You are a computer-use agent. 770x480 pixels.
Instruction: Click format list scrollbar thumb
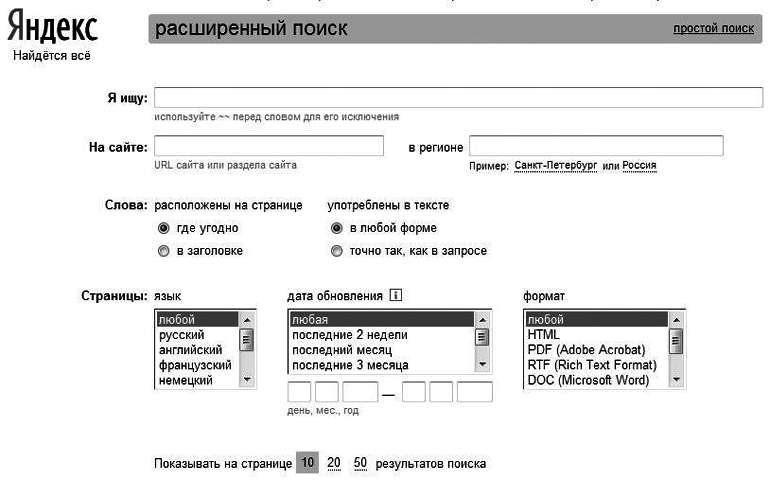click(x=676, y=340)
